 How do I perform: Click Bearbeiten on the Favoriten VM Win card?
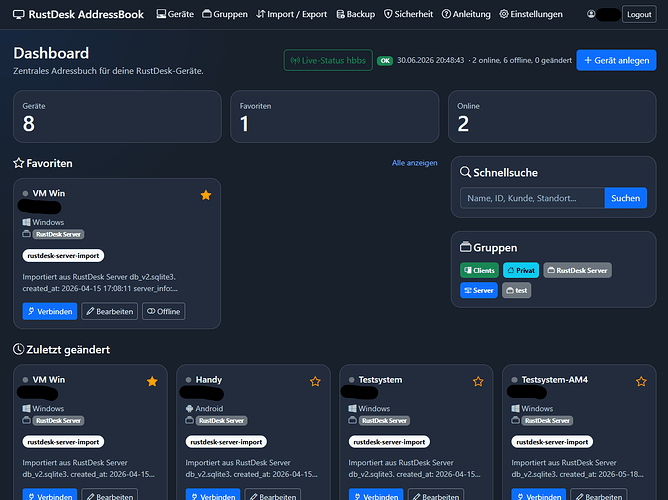(109, 311)
